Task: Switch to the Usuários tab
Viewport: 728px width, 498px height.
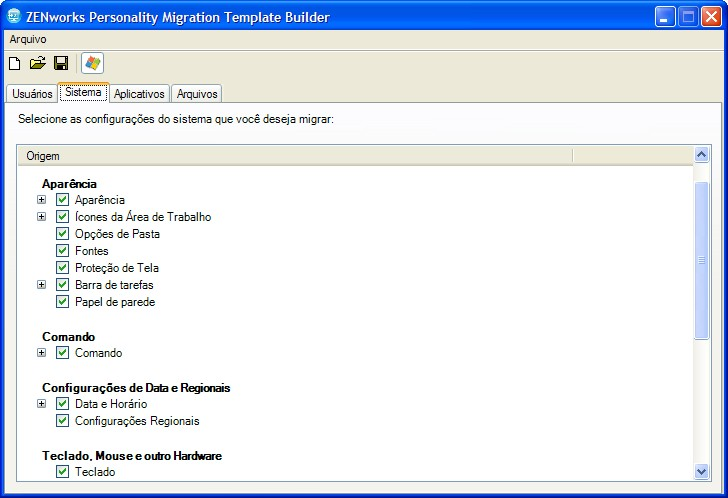Action: coord(32,94)
